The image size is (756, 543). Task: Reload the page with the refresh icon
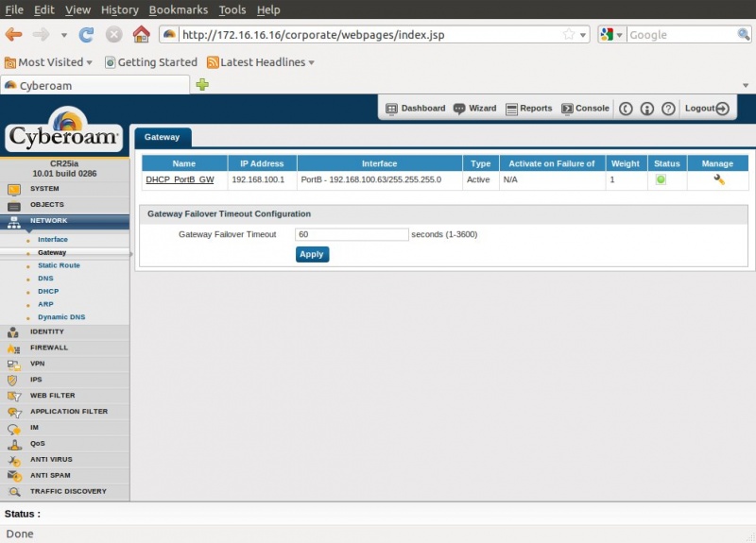86,35
